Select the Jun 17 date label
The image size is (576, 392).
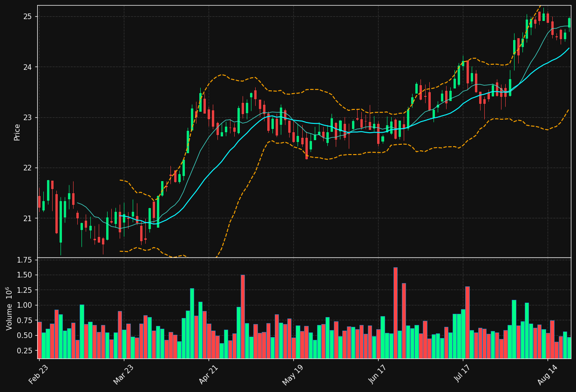point(378,374)
